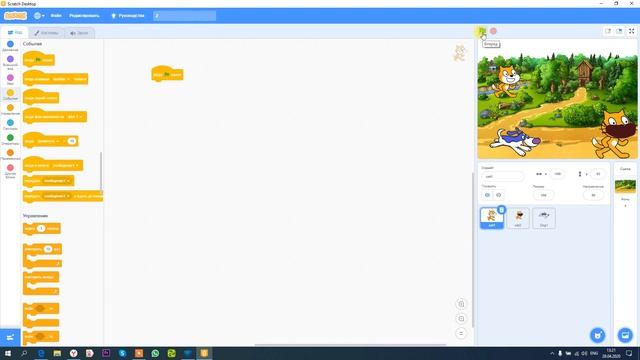Open the Звуки (Sounds) tab
Image resolution: width=640 pixels, height=360 pixels.
tap(79, 33)
